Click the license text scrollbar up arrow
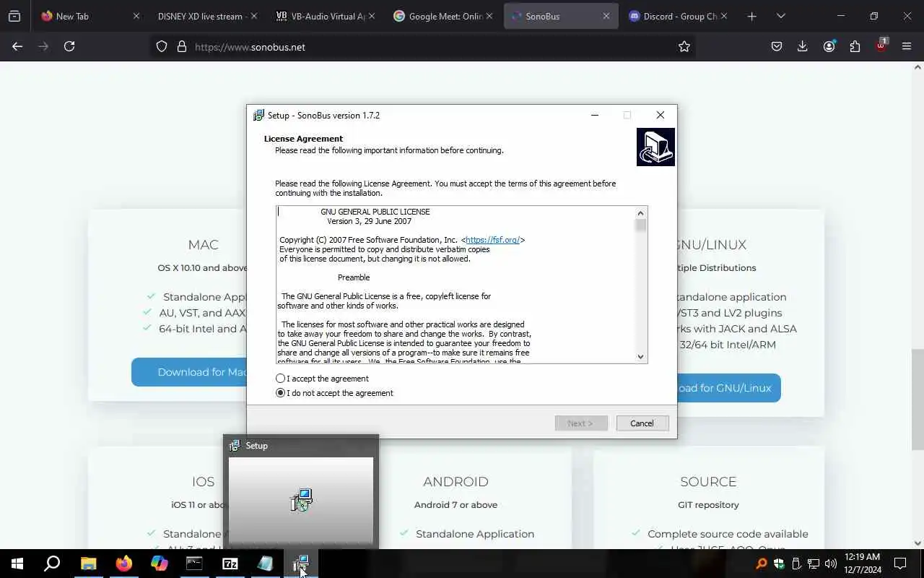The height and width of the screenshot is (578, 924). tap(640, 213)
